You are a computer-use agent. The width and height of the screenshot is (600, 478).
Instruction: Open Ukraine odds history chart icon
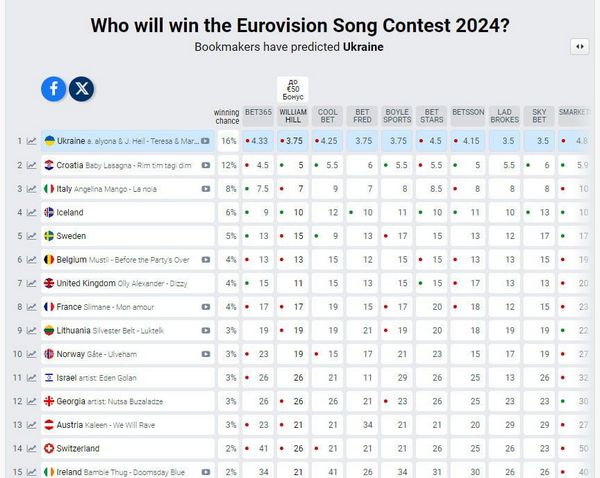pyautogui.click(x=31, y=141)
